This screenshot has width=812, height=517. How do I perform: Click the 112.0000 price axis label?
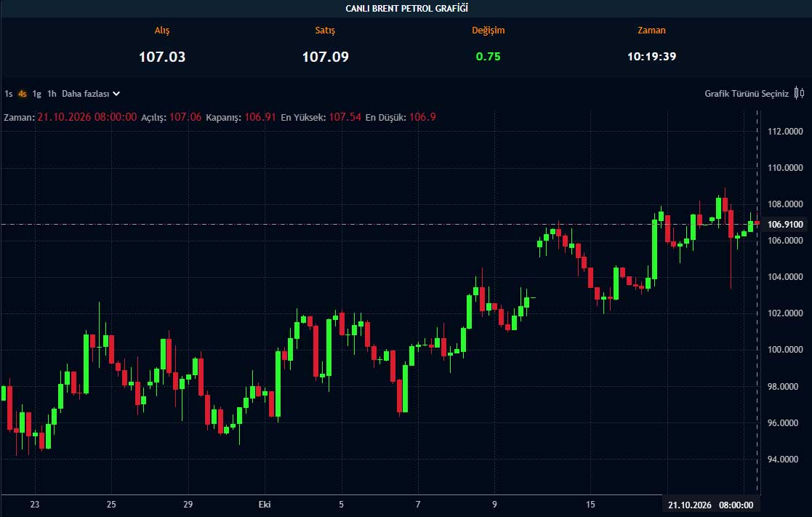[785, 132]
